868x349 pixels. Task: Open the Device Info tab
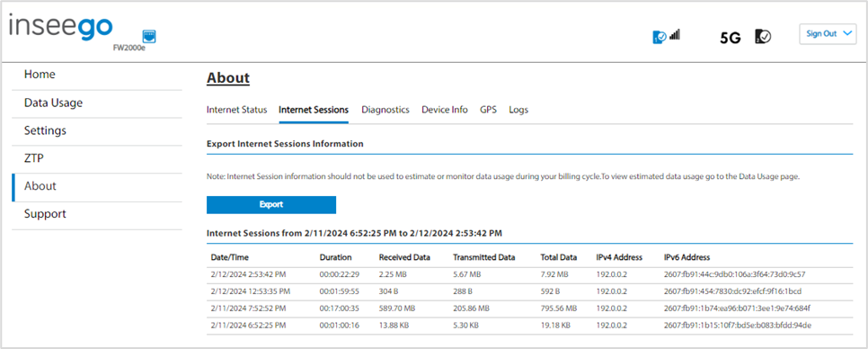pyautogui.click(x=445, y=110)
